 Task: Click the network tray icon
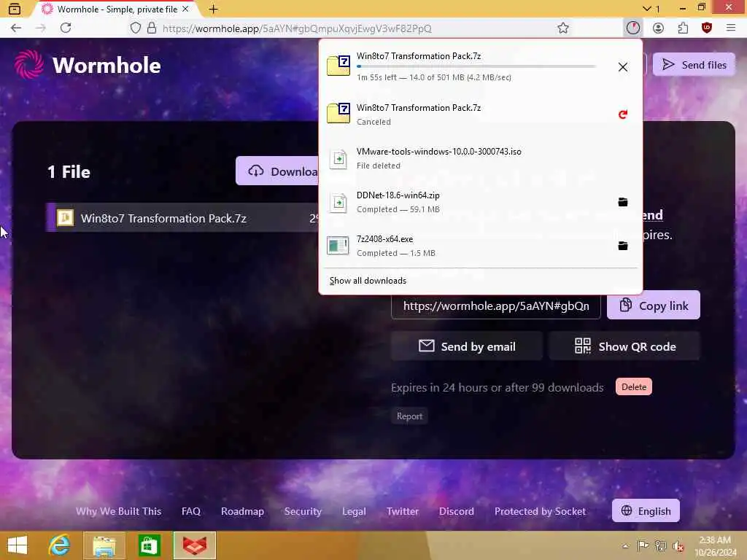click(660, 545)
